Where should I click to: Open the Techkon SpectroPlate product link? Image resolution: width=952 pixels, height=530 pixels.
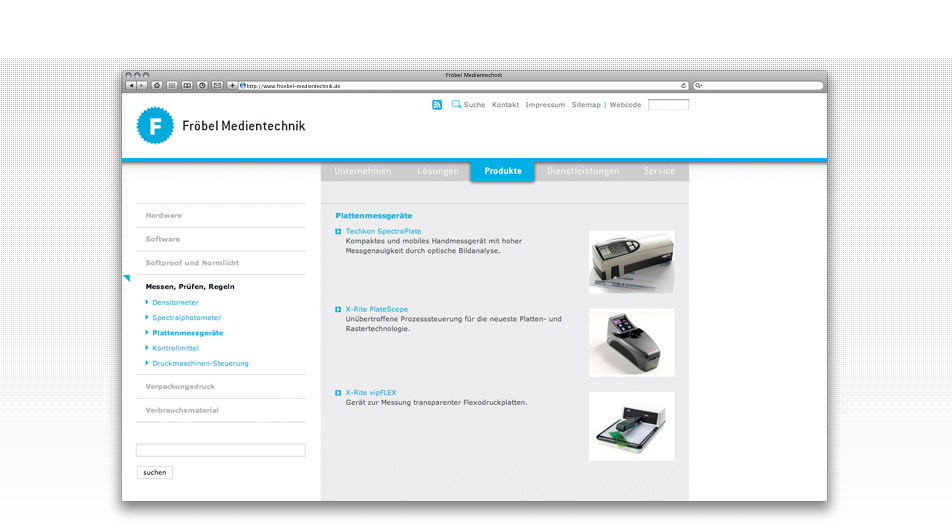383,231
